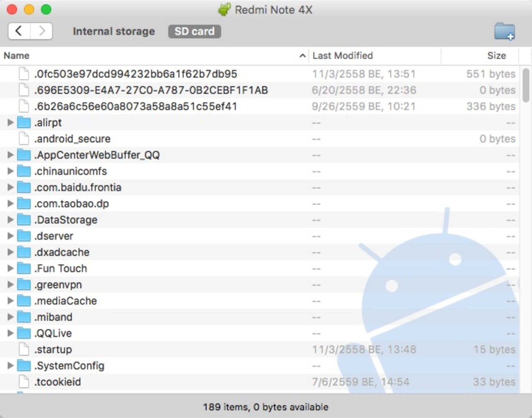Select the .Fun Touch folder icon
This screenshot has height=418, width=532.
coord(24,268)
